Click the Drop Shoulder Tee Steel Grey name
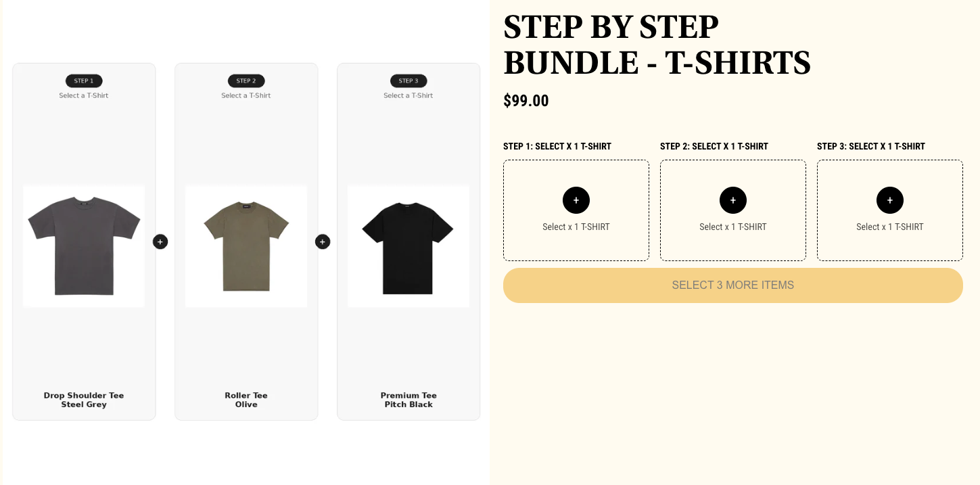980x485 pixels. [x=84, y=400]
